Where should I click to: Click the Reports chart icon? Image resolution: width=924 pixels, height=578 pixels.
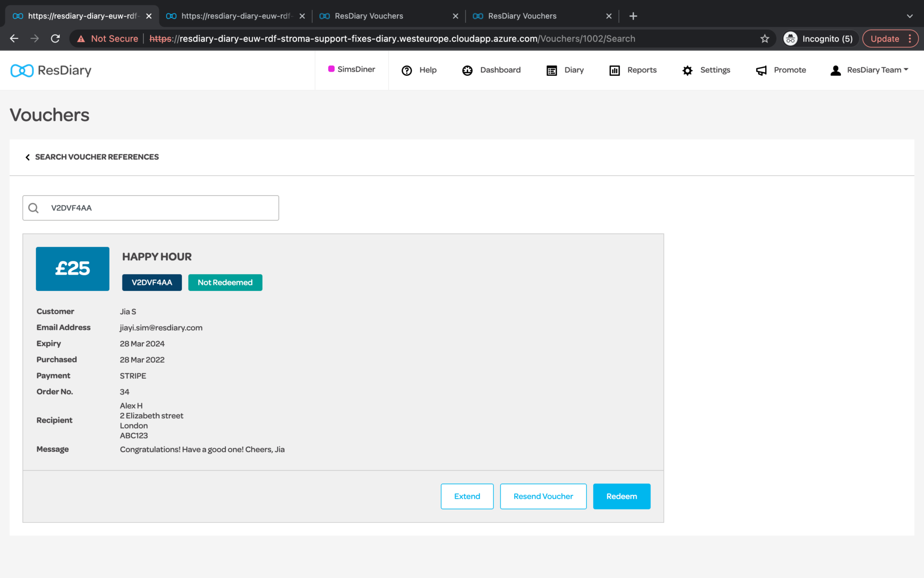(614, 70)
